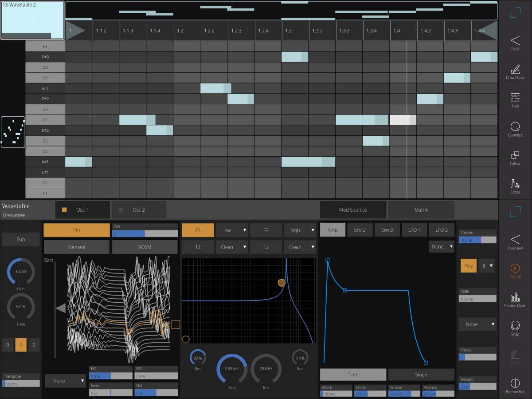Select the Follow icon
This screenshot has width=532, height=399.
pos(515,157)
